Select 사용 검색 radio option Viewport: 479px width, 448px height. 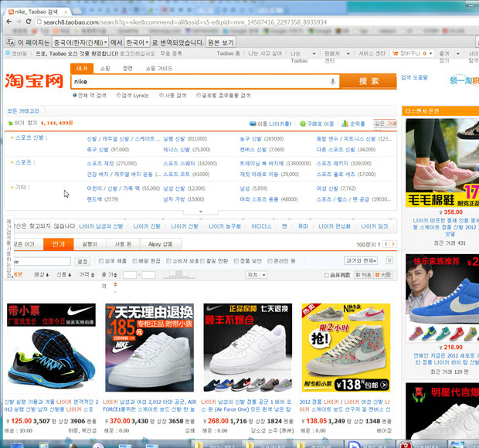click(x=161, y=95)
